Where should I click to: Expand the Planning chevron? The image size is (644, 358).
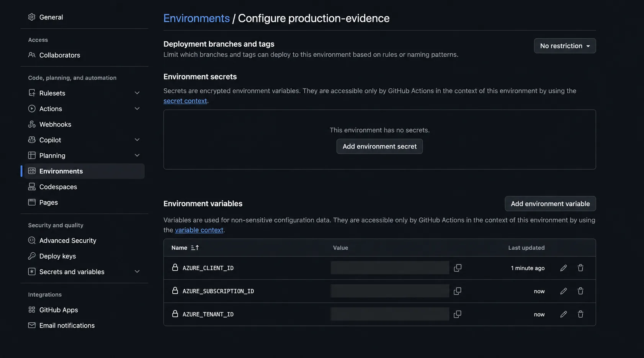pyautogui.click(x=137, y=155)
